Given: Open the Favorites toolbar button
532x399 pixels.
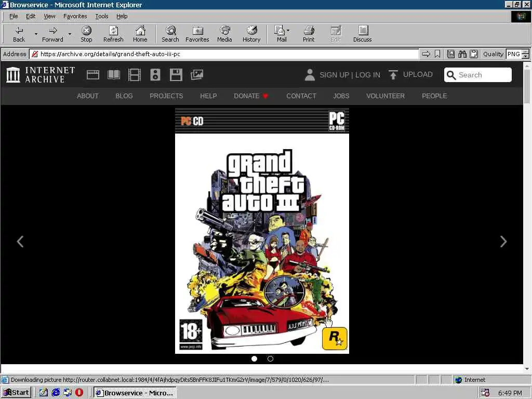Looking at the screenshot, I should pos(197,34).
